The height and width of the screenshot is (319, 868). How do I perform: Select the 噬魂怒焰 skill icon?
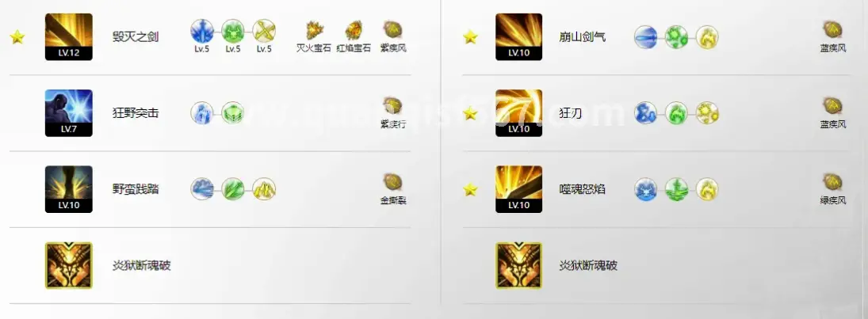point(518,189)
